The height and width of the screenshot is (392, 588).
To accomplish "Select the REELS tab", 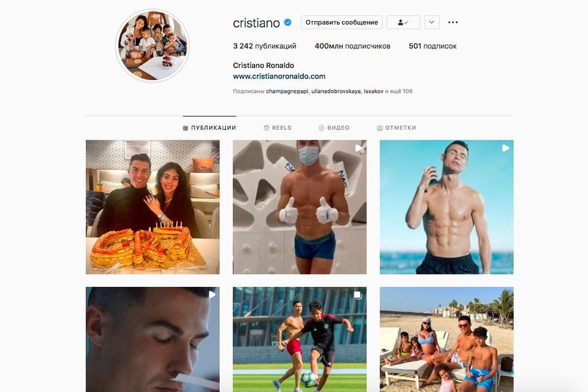I will pyautogui.click(x=277, y=128).
